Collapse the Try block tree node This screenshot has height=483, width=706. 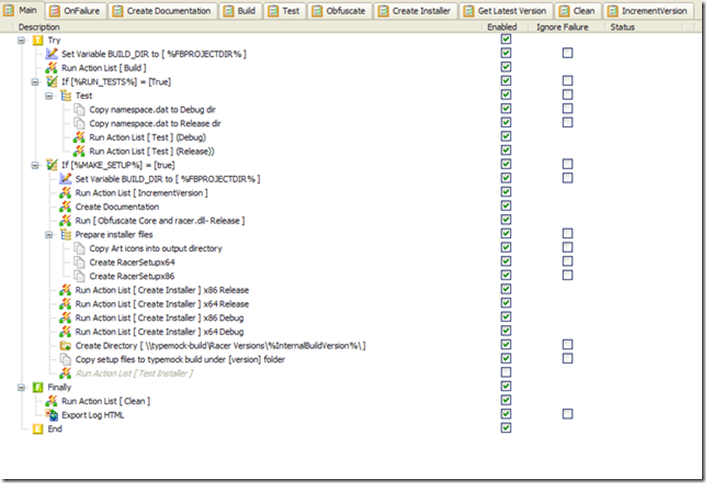[x=21, y=41]
